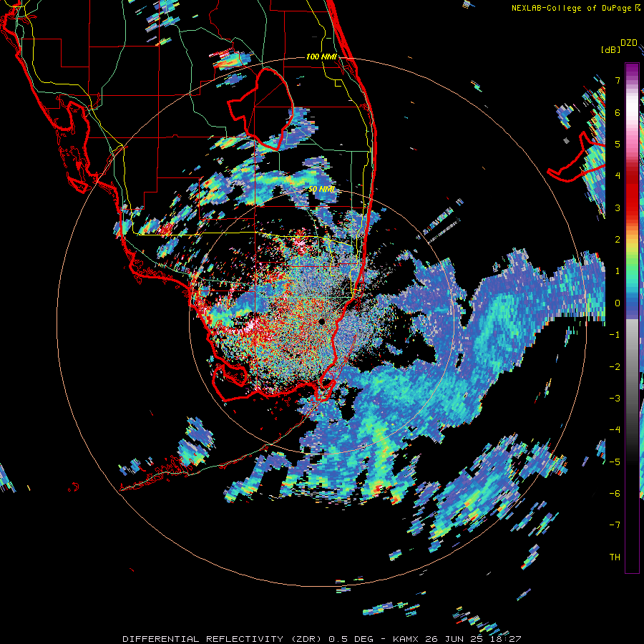The height and width of the screenshot is (644, 644).
Task: Click the 50 NMI range ring label
Action: (x=322, y=190)
